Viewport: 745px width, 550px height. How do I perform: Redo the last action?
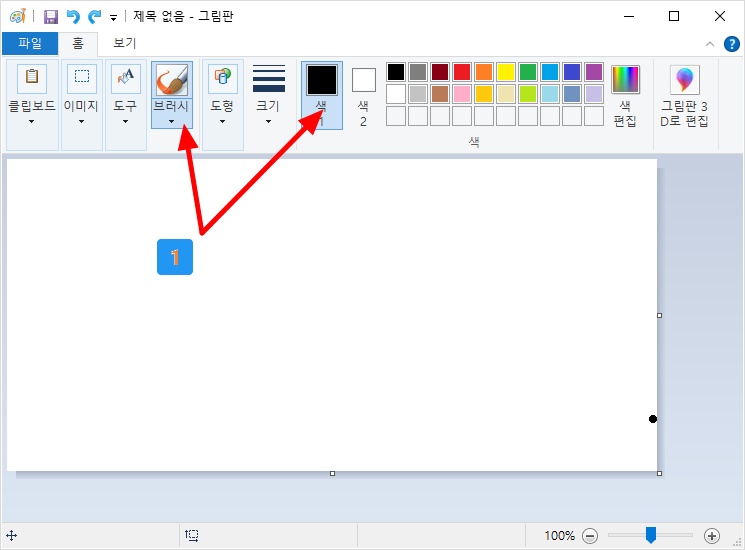pos(95,17)
